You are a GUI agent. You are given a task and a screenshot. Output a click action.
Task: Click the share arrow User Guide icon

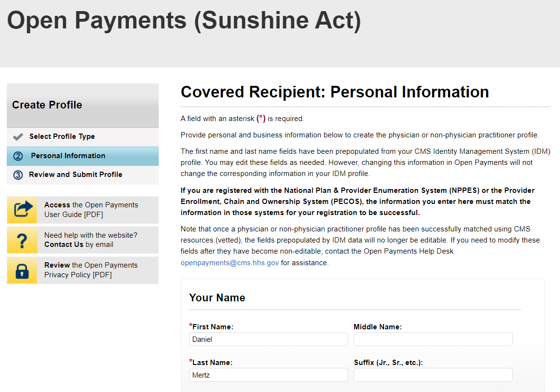pyautogui.click(x=22, y=210)
